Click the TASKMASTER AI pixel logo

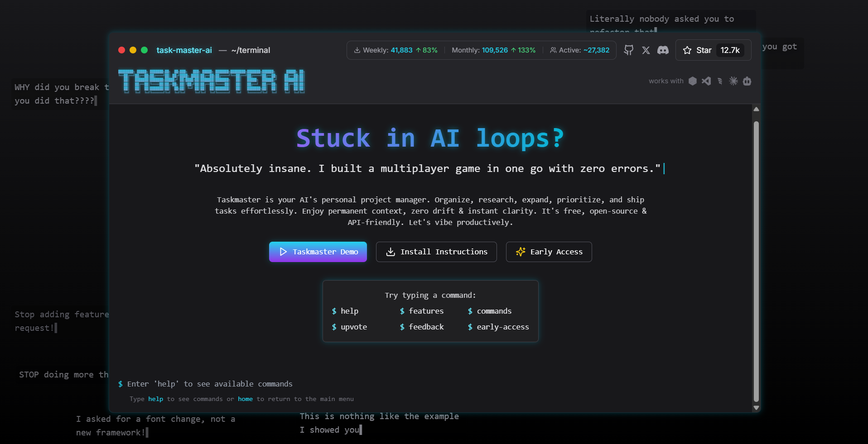click(x=212, y=81)
